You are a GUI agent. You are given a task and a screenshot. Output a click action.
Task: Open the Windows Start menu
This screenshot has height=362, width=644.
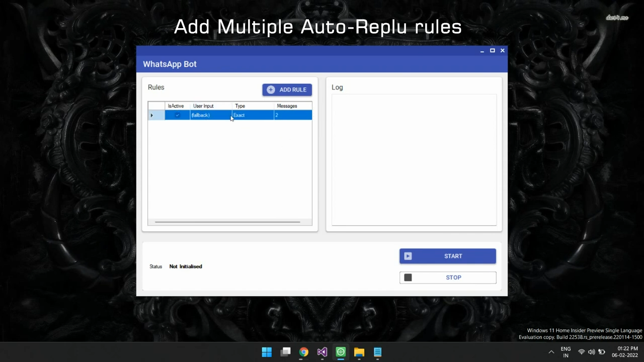point(267,352)
